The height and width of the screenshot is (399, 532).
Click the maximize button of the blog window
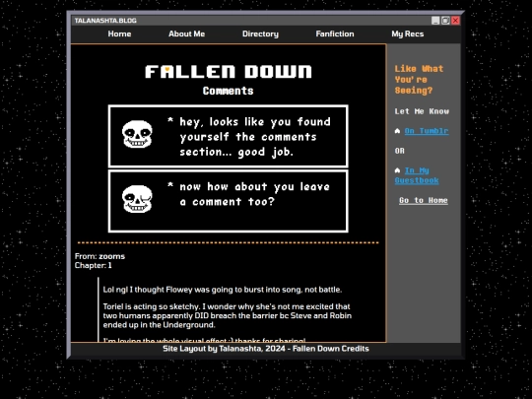click(445, 21)
